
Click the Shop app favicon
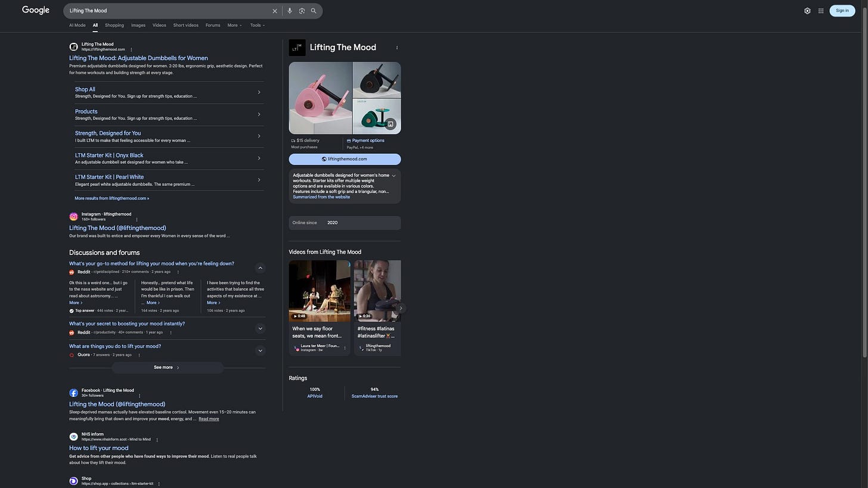[73, 481]
